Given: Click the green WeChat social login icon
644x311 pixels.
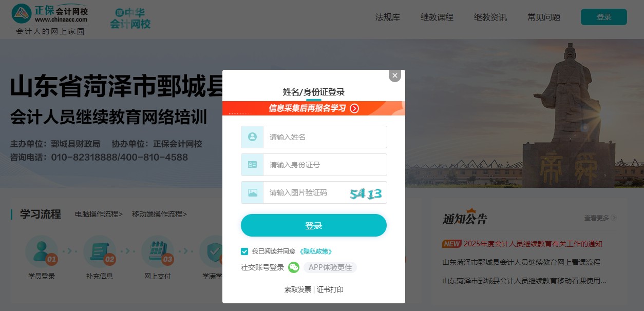Looking at the screenshot, I should [293, 267].
